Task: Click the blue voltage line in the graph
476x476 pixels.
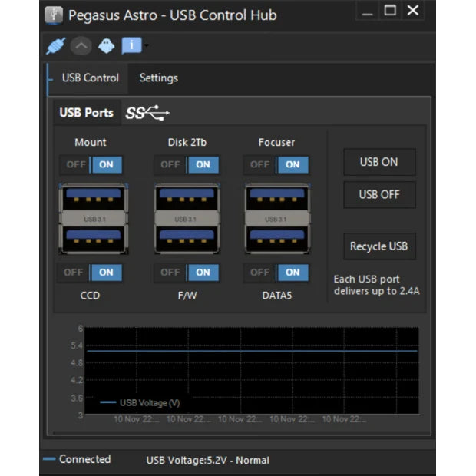Action: pyautogui.click(x=252, y=351)
